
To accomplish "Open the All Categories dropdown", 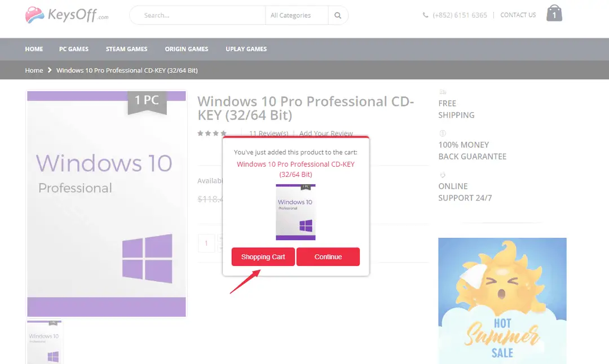I will (297, 15).
